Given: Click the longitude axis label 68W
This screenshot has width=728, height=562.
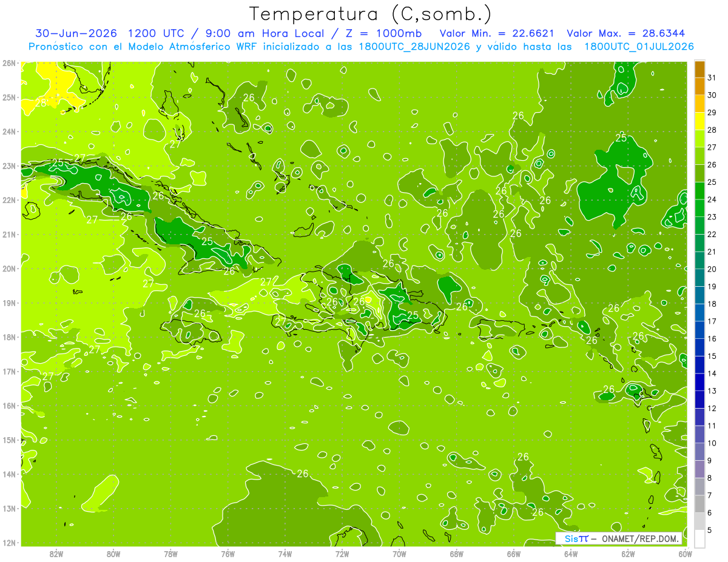Looking at the screenshot, I should [457, 554].
